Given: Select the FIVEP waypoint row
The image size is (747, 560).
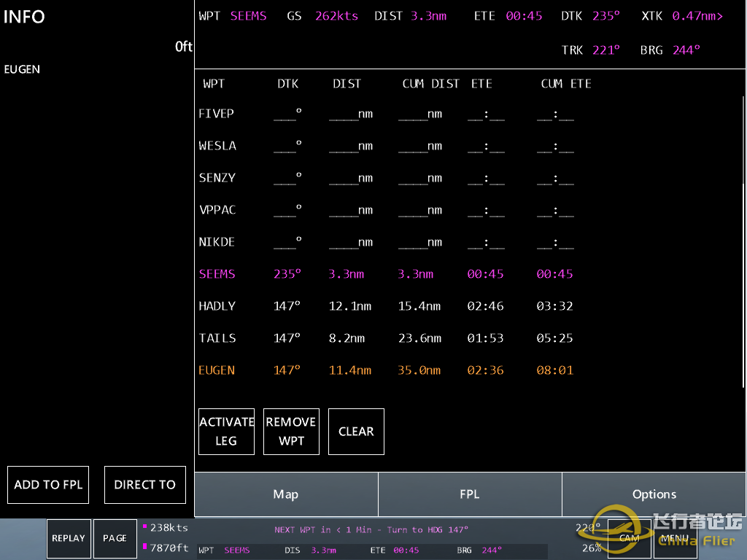Looking at the screenshot, I should pos(387,114).
